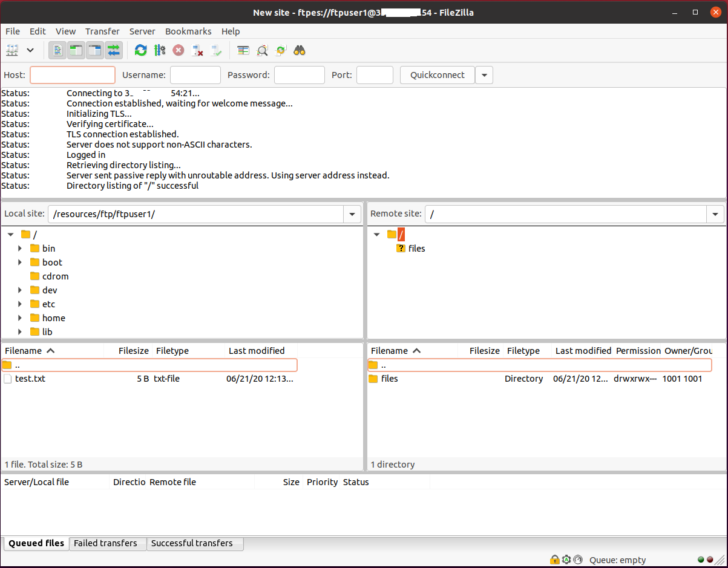
Task: Toggle the local directory tree display
Action: [x=76, y=50]
